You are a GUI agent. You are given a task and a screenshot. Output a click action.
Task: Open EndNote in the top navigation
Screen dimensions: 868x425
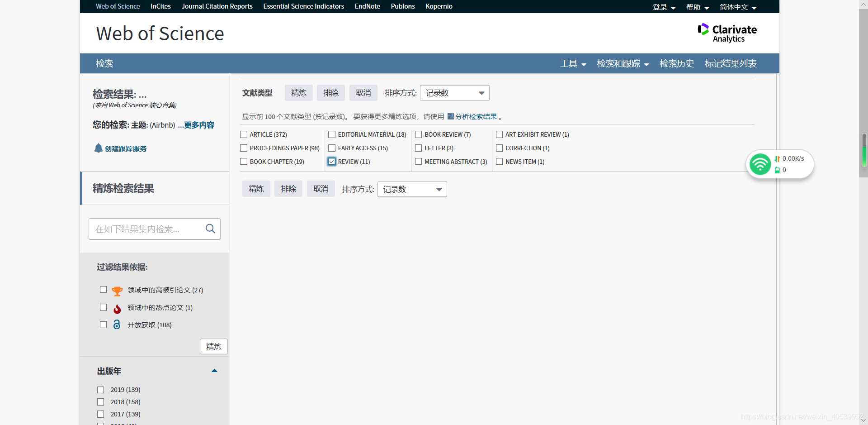pyautogui.click(x=367, y=6)
